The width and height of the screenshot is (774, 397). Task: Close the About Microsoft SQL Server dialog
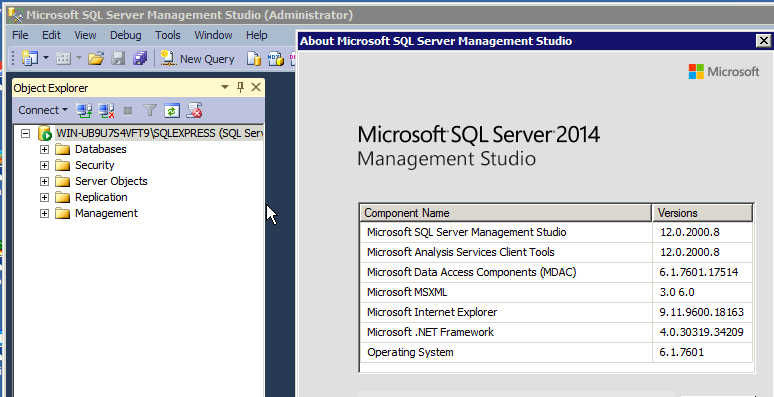pyautogui.click(x=763, y=40)
